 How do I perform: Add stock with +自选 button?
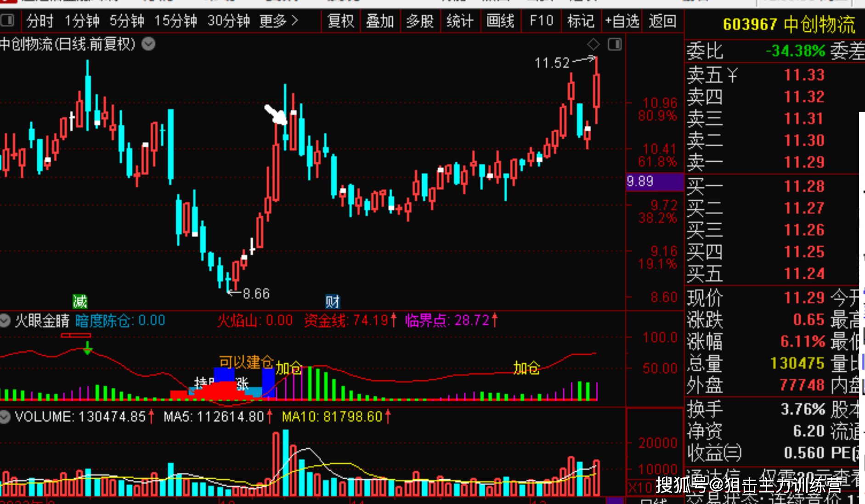(622, 21)
